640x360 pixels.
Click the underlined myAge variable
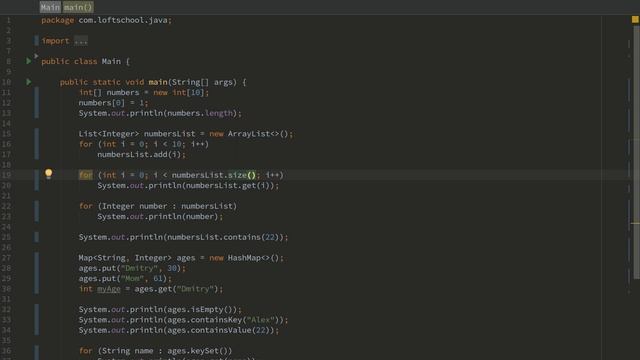[x=109, y=289]
